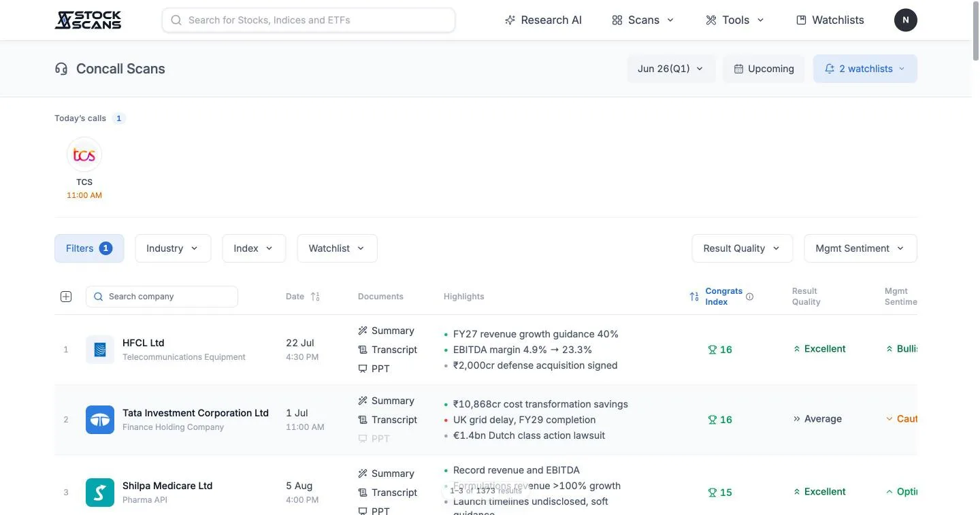This screenshot has width=980, height=515.
Task: Click the Shilpa Medicare company logo
Action: [x=100, y=493]
